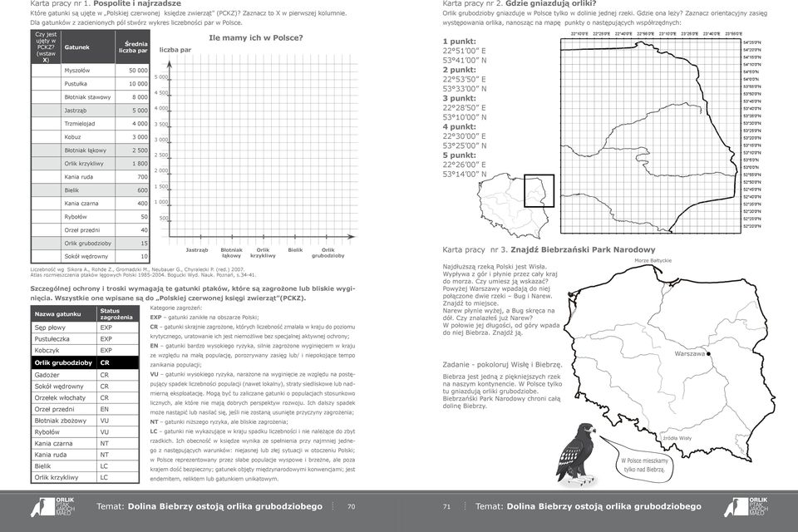798x532 pixels.
Task: Click the Warszawa dot on the Poland map
Action: 708,353
